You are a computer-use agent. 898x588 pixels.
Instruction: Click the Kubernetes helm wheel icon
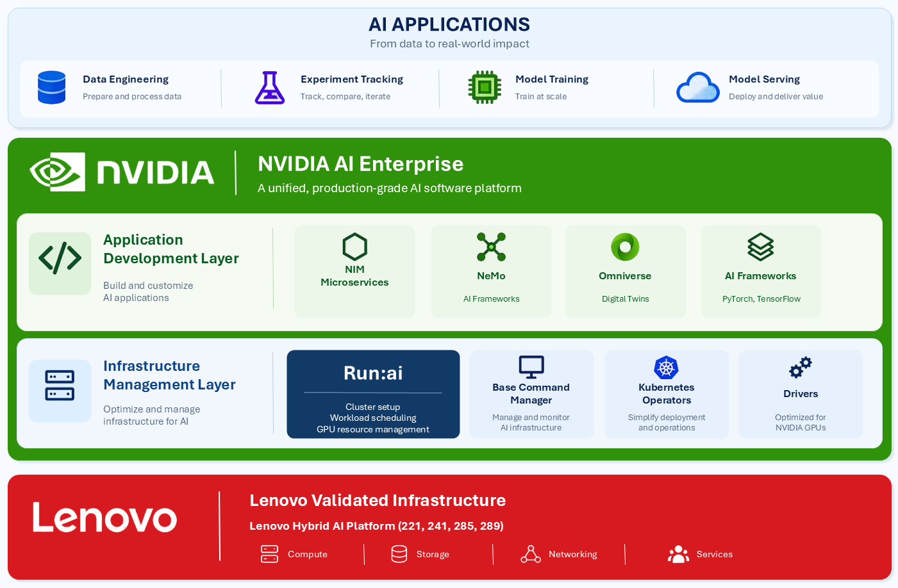667,368
